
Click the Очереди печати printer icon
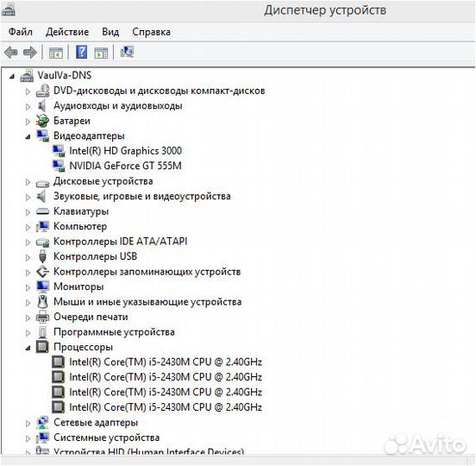42,317
